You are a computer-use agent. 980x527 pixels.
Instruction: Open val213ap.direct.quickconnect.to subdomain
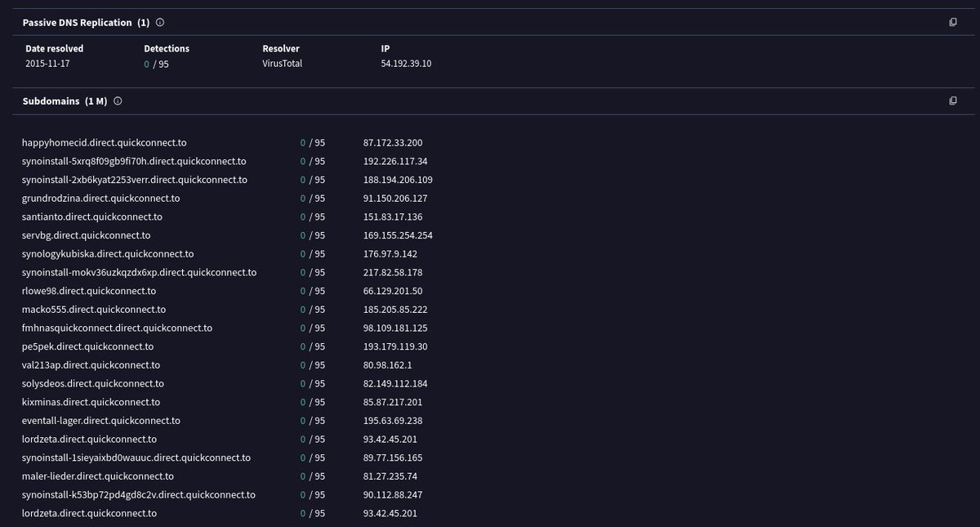[91, 365]
